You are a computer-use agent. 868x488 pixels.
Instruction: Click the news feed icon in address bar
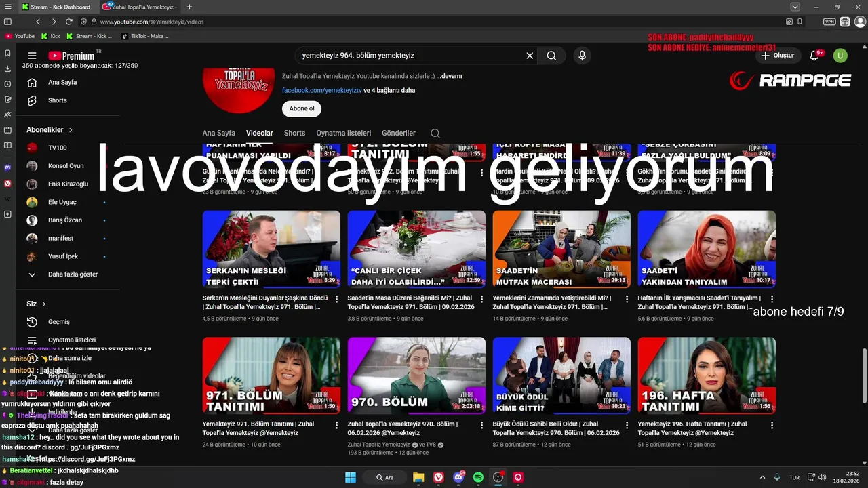pyautogui.click(x=789, y=22)
